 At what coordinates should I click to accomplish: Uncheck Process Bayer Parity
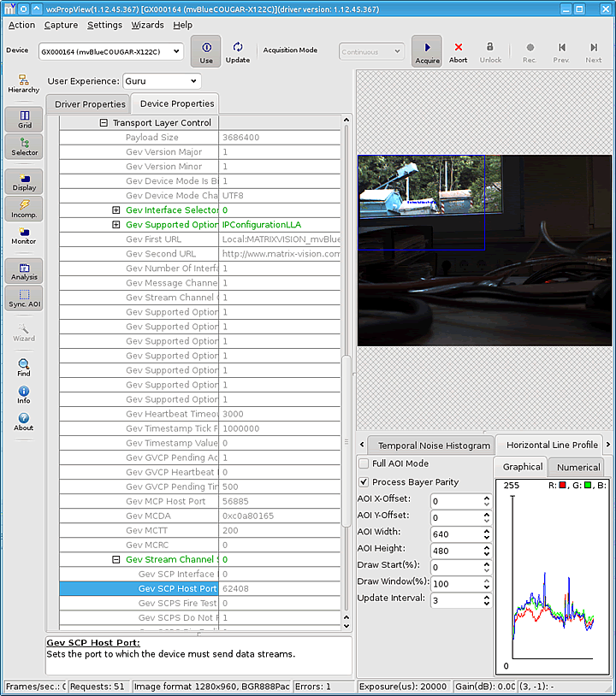pos(364,482)
